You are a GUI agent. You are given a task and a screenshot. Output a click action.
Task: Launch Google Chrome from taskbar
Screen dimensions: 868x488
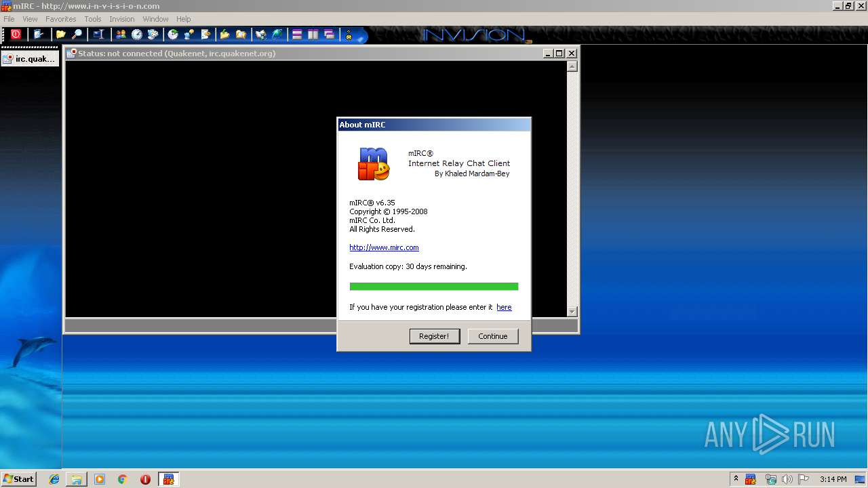pos(123,479)
